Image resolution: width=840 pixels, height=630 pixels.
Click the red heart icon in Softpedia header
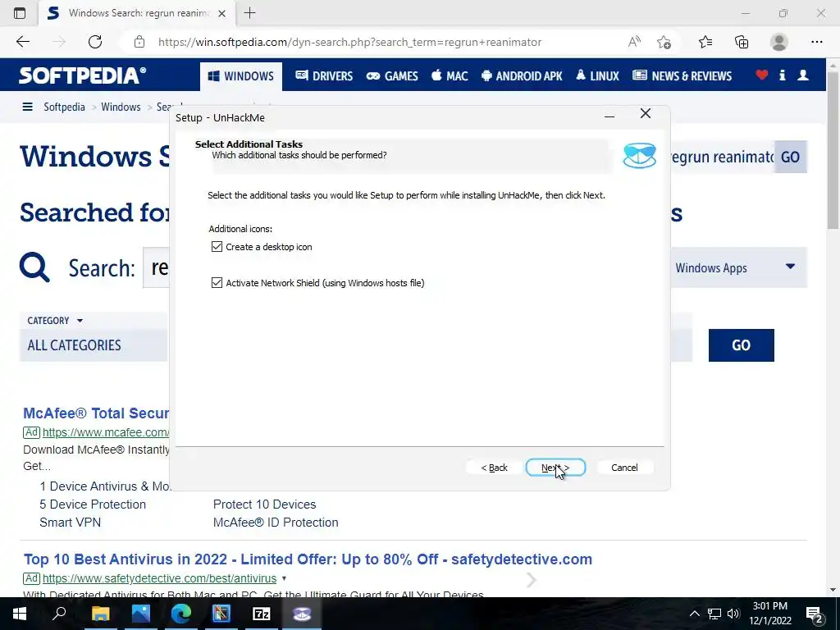[x=762, y=75]
